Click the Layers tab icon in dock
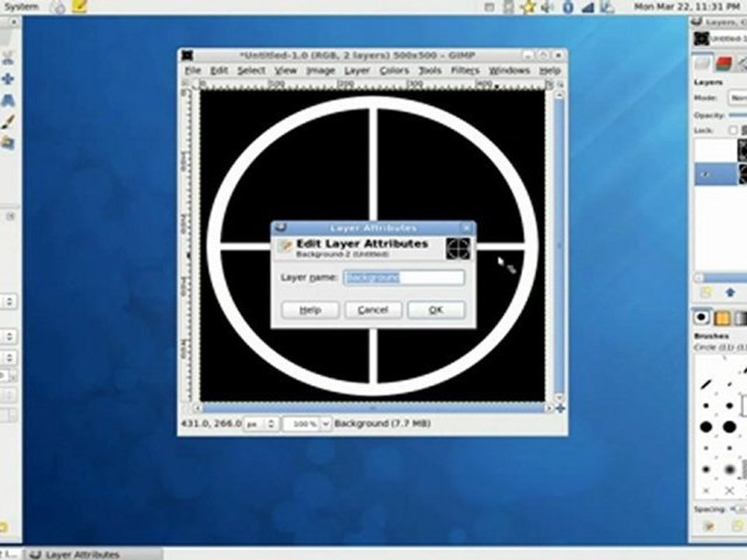The height and width of the screenshot is (560, 747). click(x=703, y=64)
